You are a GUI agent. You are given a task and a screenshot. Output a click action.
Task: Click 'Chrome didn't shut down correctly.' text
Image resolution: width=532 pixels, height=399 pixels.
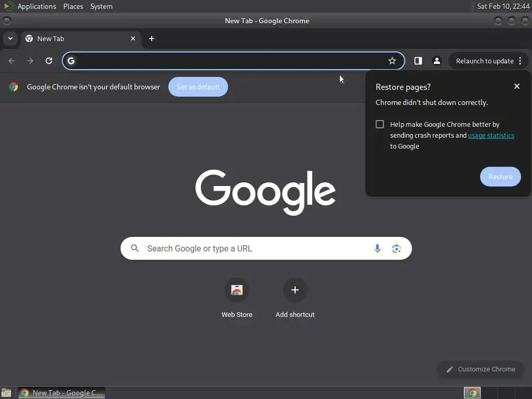click(x=432, y=102)
